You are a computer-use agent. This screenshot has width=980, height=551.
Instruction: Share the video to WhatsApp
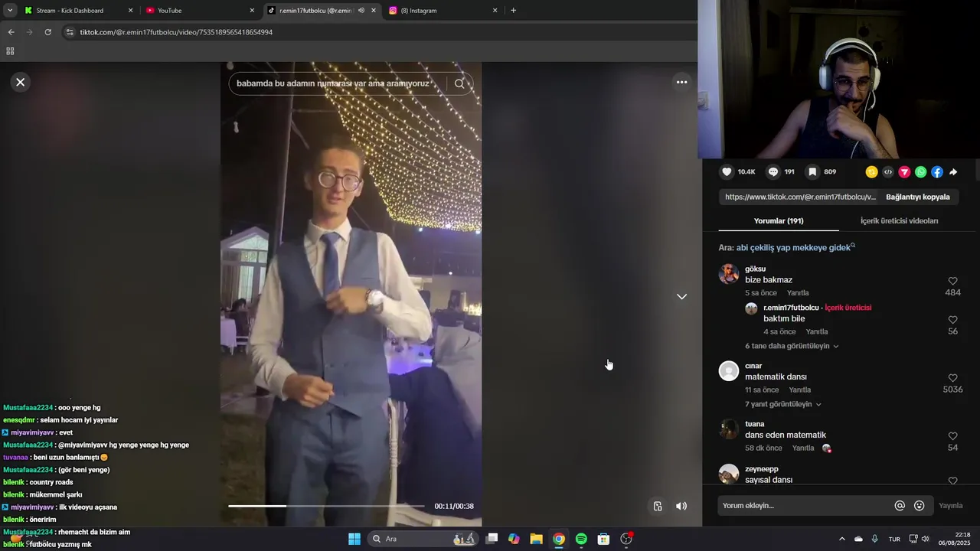pyautogui.click(x=920, y=172)
